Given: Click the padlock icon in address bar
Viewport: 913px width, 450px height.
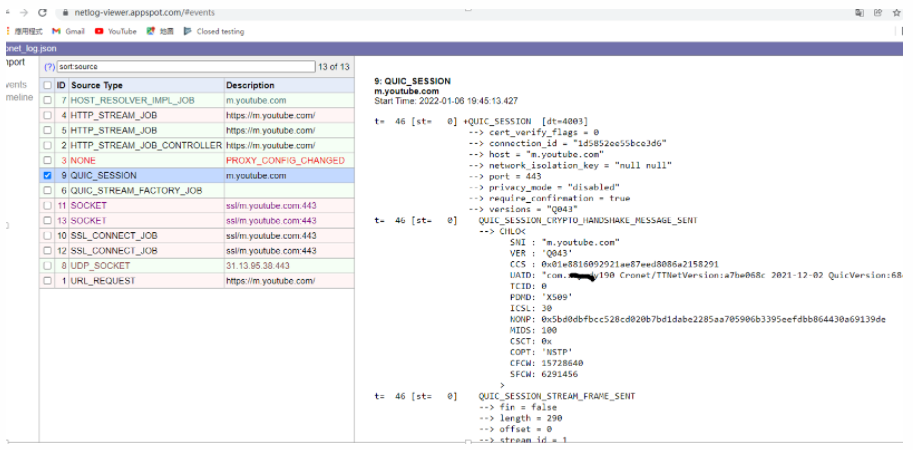Looking at the screenshot, I should click(x=66, y=12).
